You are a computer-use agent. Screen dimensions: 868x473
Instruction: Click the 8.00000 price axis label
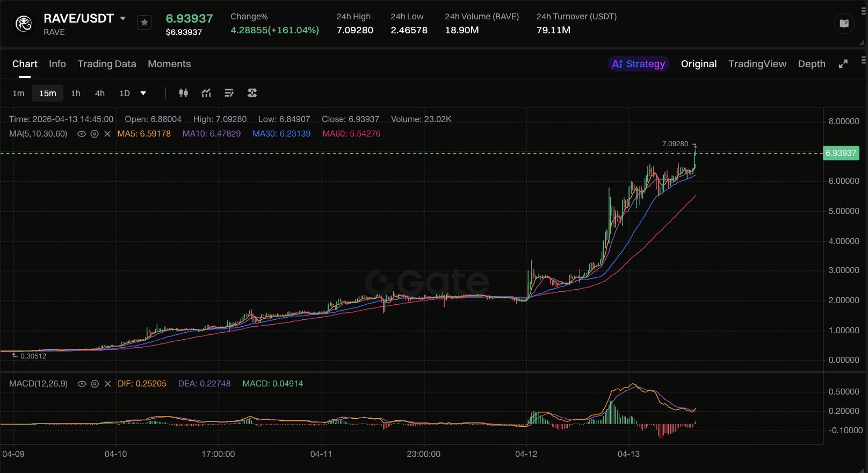844,121
